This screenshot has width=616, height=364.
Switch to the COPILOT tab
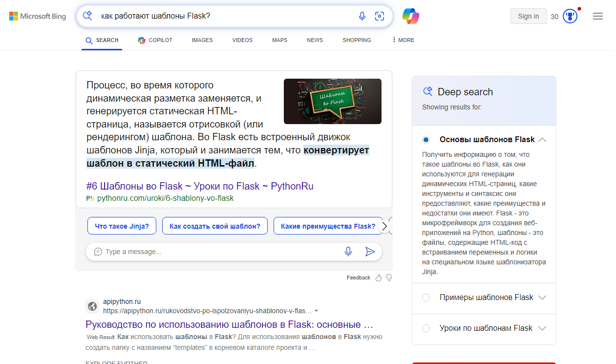click(x=155, y=40)
